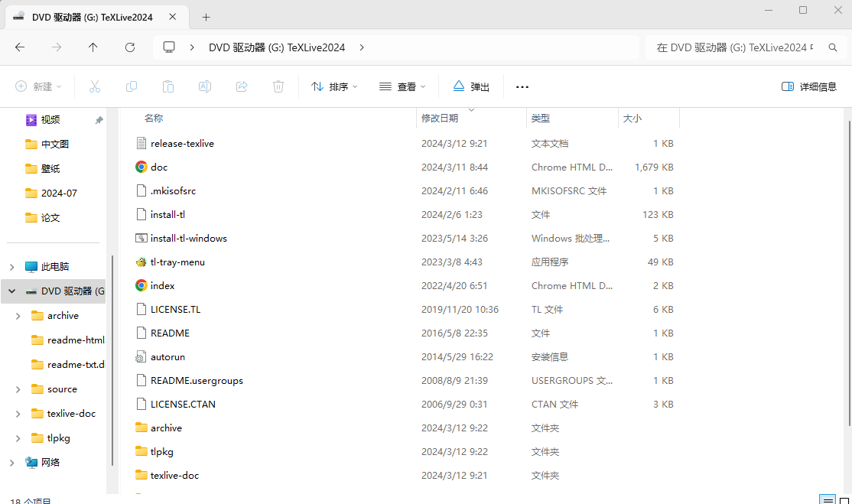Click the release-texlive text document icon
The image size is (852, 504).
pos(141,143)
